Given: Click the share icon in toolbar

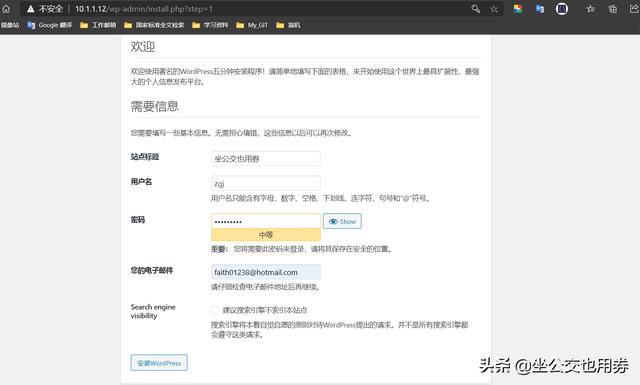Looking at the screenshot, I should point(634,9).
